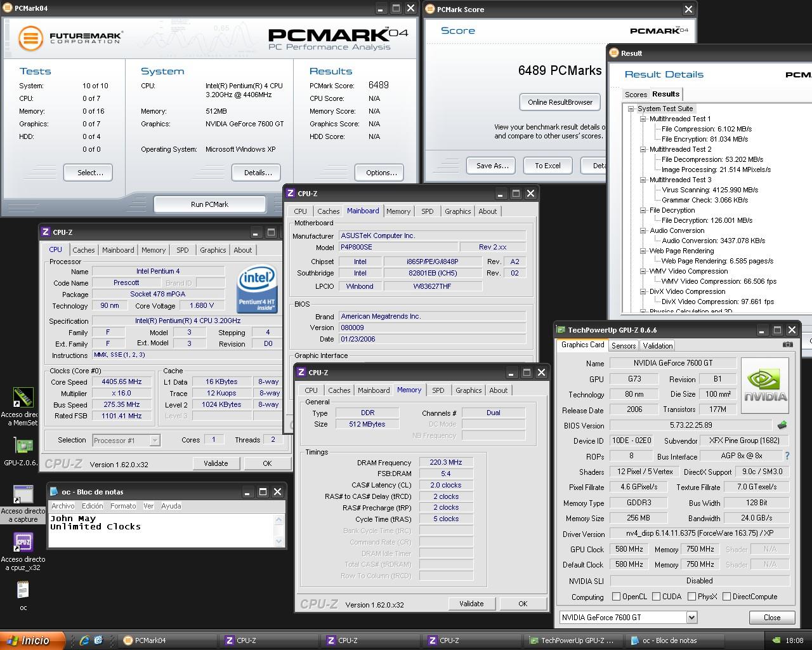The width and height of the screenshot is (812, 650).
Task: Click the NVIDIA system tray icon
Action: click(777, 640)
